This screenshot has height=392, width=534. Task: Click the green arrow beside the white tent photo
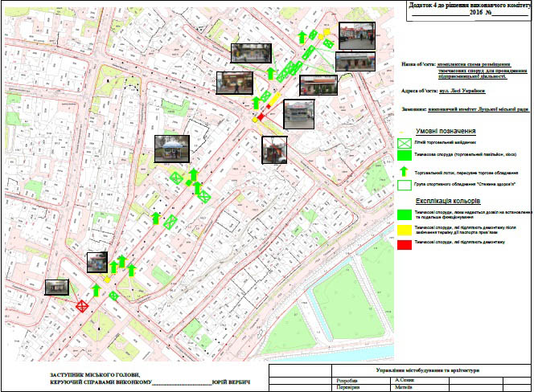click(x=193, y=174)
